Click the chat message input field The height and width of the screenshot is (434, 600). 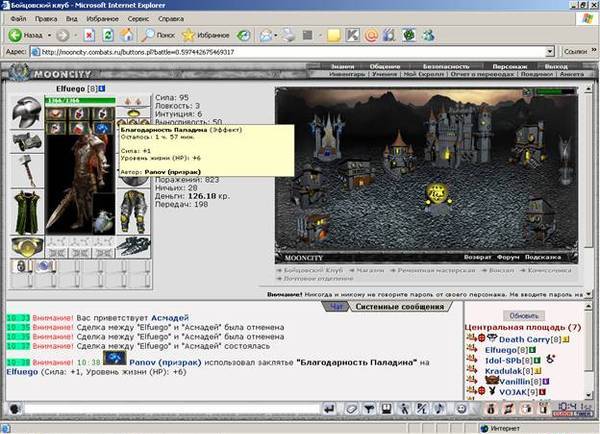pos(172,409)
